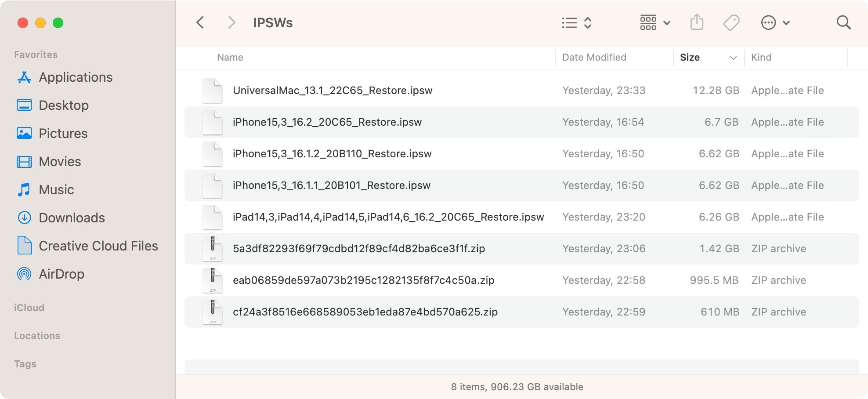Viewport: 868px width, 399px height.
Task: Open the list view switcher dropdown
Action: (x=576, y=23)
